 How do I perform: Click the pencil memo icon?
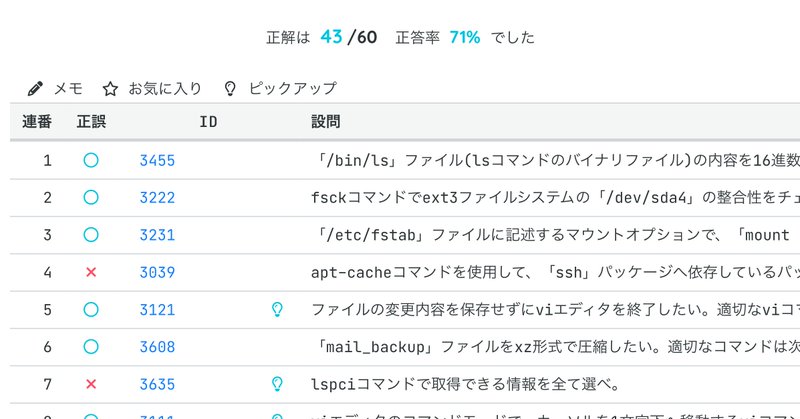click(x=34, y=89)
